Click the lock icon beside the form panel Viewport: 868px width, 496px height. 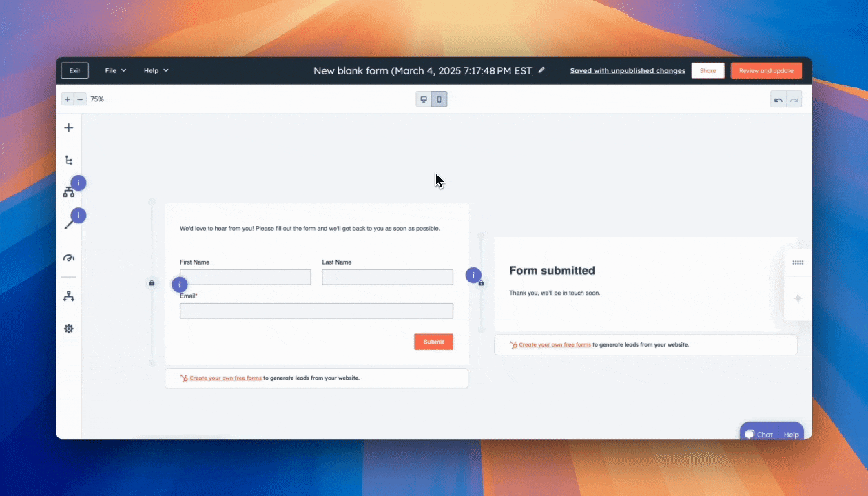pos(152,283)
